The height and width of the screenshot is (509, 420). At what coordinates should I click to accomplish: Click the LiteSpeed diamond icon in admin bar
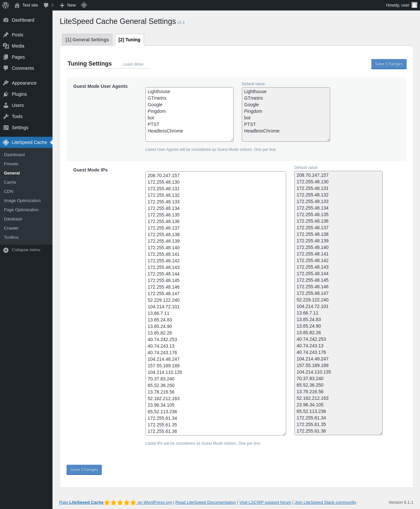(84, 5)
